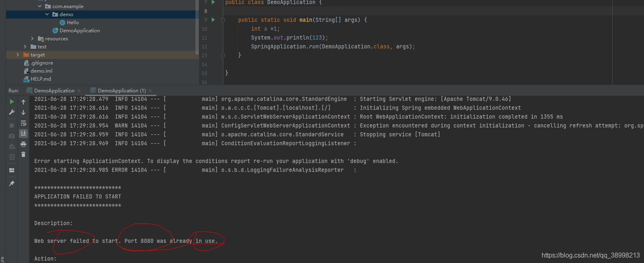Click the ERROR log line at 17:29:28.985
Screen dimensions: 644x263
pyautogui.click(x=195, y=170)
